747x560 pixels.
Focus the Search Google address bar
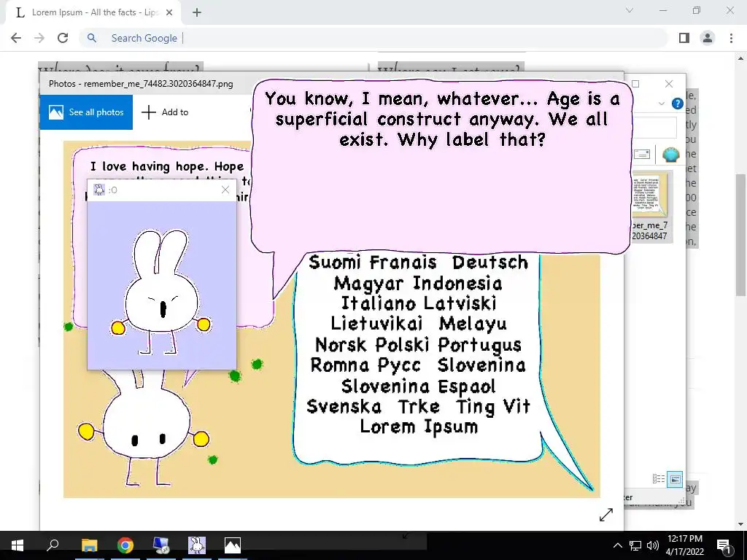[x=374, y=38]
